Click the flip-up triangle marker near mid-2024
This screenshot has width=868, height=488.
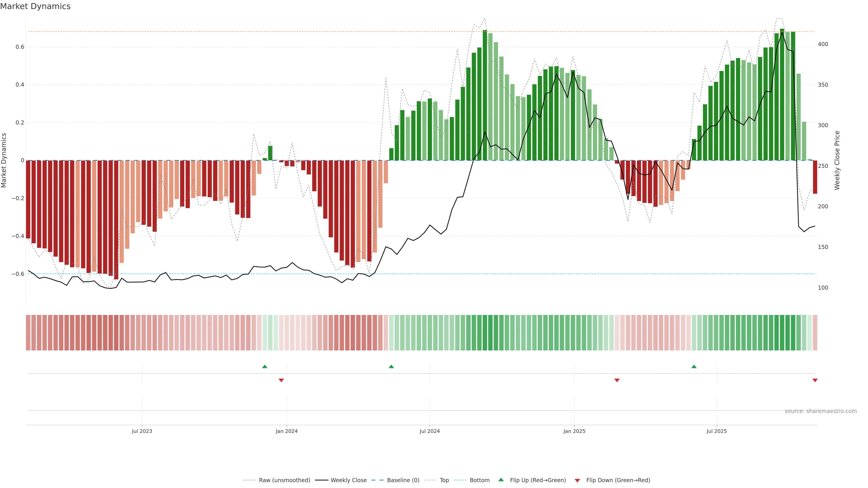pyautogui.click(x=391, y=366)
